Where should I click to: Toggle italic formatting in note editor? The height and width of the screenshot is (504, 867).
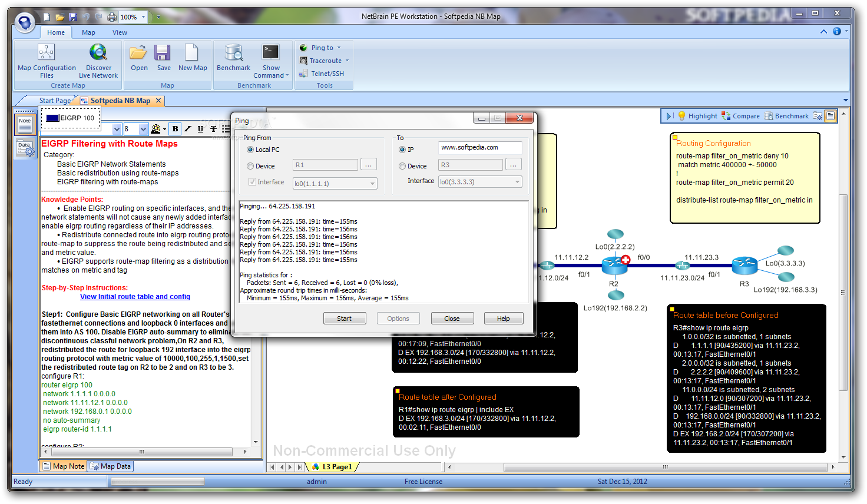coord(188,129)
